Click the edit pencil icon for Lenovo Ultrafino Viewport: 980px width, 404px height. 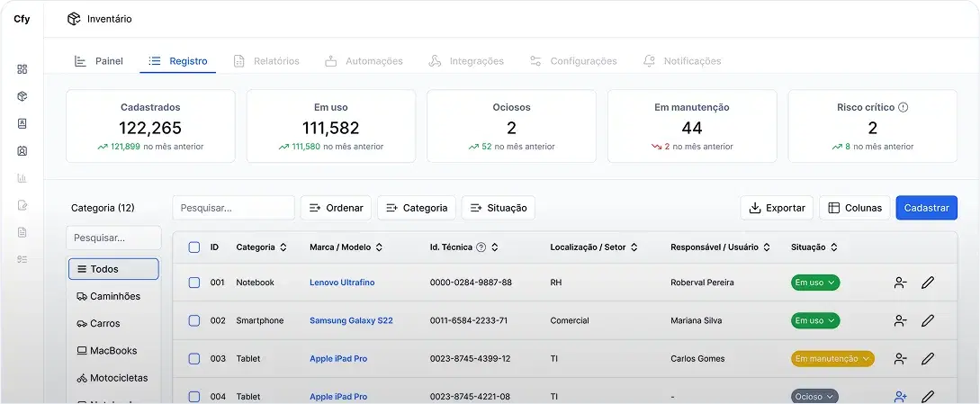pyautogui.click(x=928, y=283)
